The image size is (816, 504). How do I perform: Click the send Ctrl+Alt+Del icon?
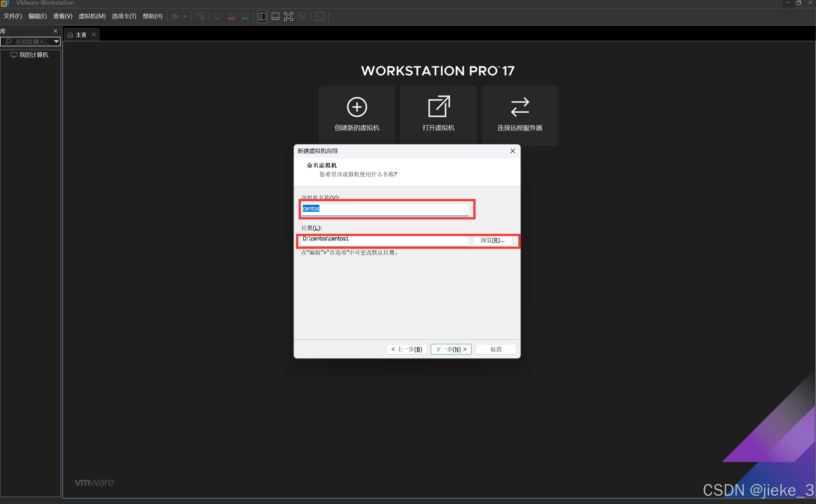click(x=200, y=16)
